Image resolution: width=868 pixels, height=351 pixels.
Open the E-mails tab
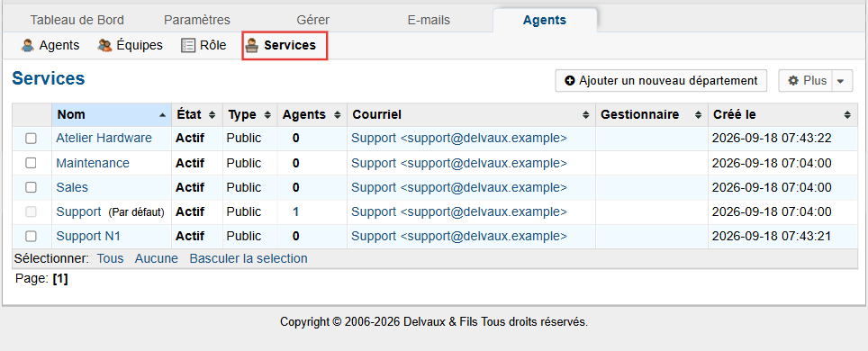coord(429,21)
